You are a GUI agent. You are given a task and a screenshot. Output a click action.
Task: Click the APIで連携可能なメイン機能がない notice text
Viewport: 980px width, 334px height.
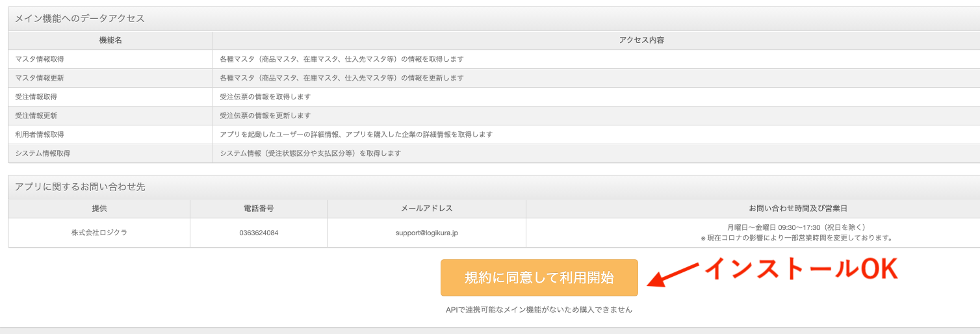[x=539, y=310]
